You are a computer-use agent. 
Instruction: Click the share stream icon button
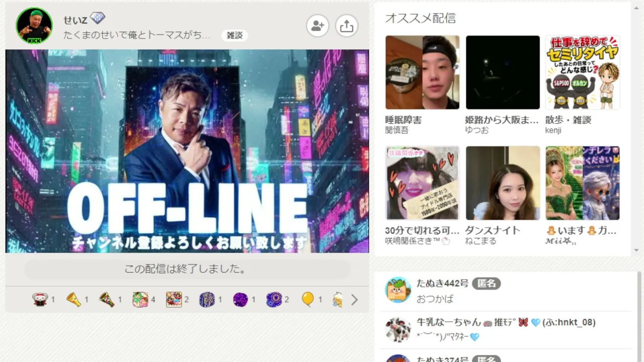[x=347, y=26]
